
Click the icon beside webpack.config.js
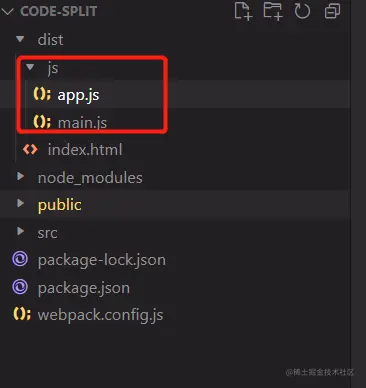22,314
